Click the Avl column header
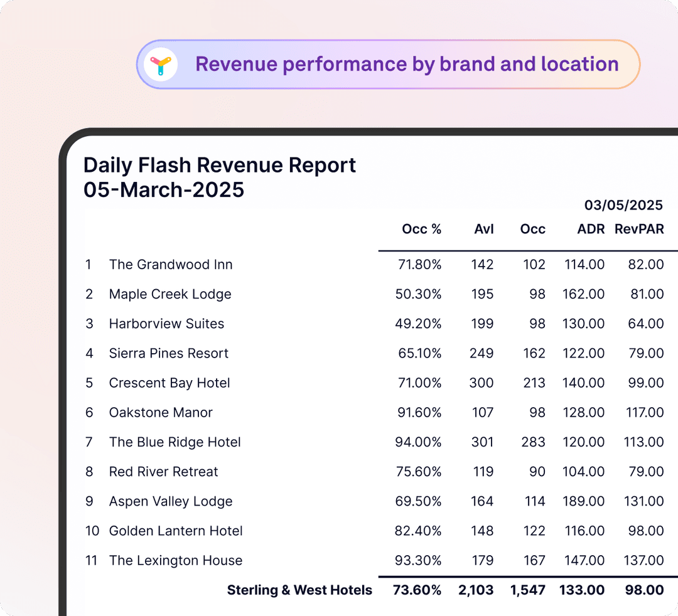 (484, 229)
